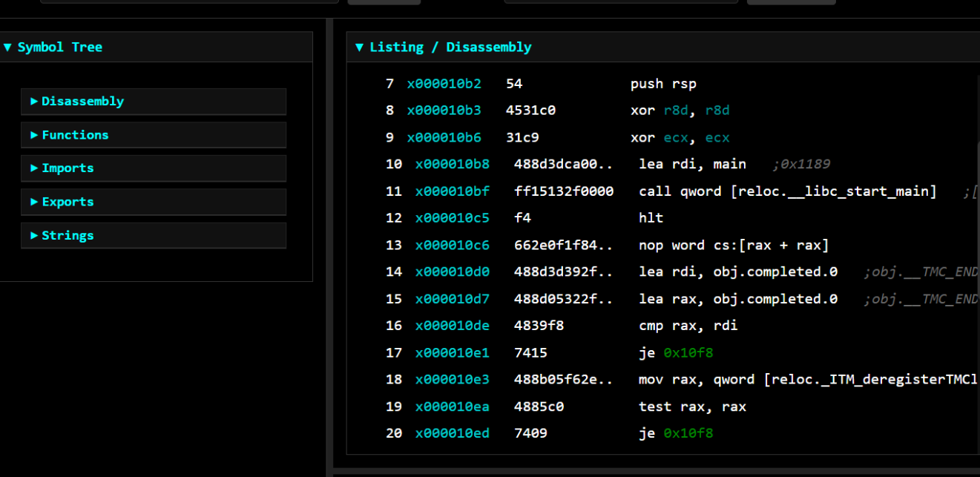
Task: Select address x000010ea on line 19
Action: [x=453, y=407]
